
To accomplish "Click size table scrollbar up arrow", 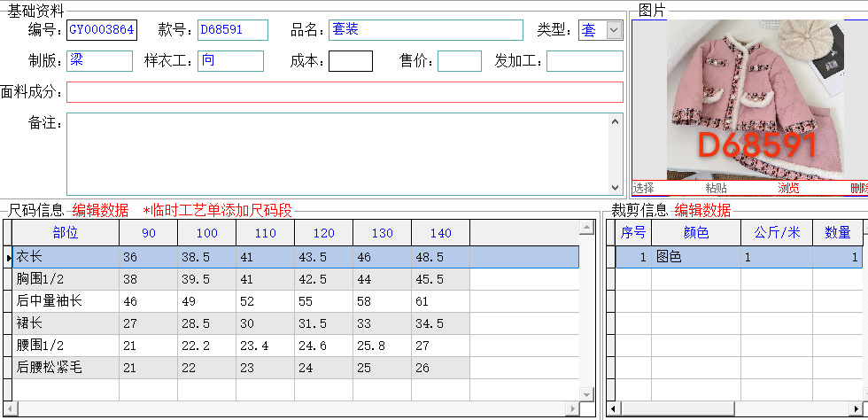I will [586, 227].
